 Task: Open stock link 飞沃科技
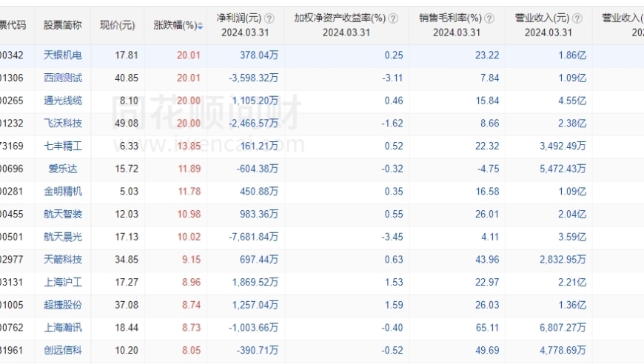(63, 123)
